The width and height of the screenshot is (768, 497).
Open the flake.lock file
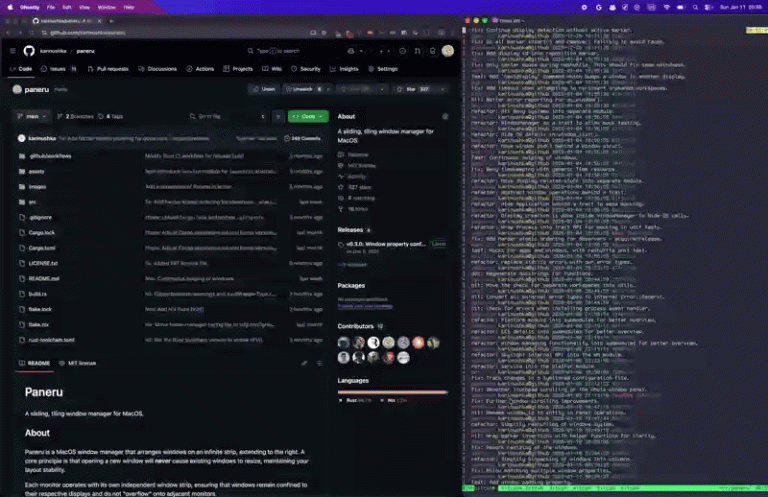tap(40, 309)
